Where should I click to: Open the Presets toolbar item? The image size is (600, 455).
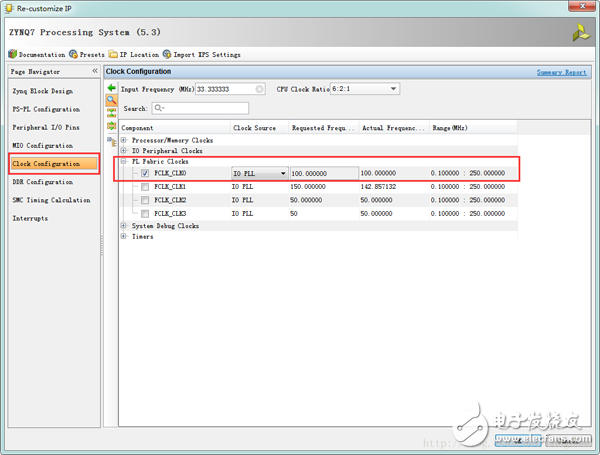coord(86,54)
